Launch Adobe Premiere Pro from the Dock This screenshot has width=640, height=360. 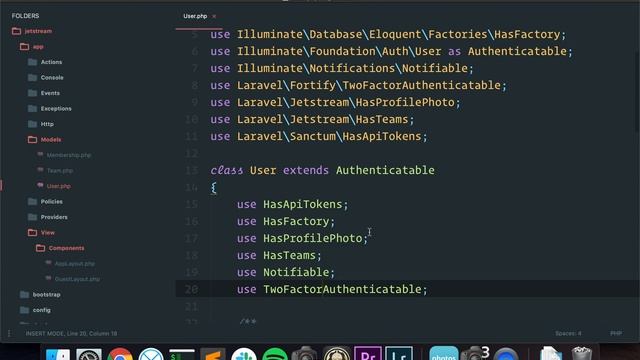pyautogui.click(x=368, y=353)
